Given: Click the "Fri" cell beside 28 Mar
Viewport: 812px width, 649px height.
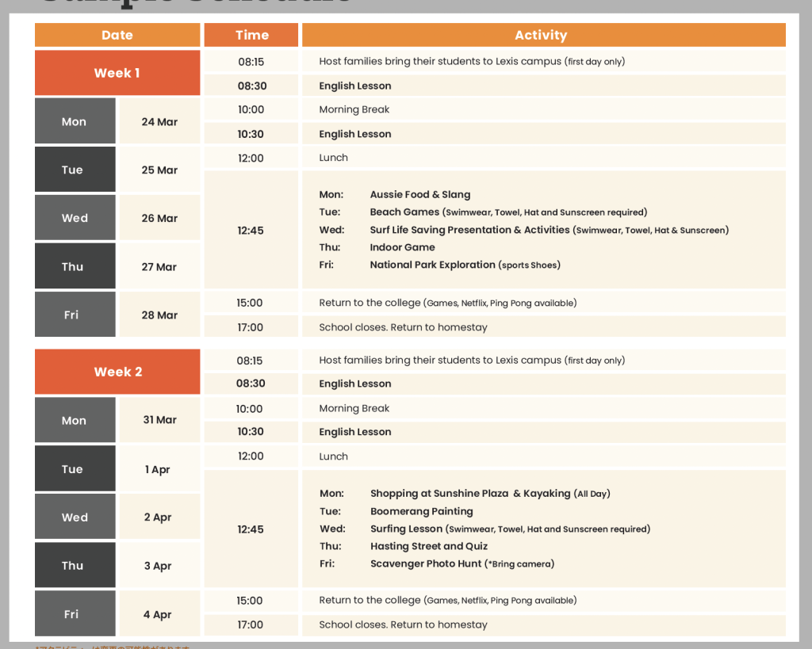Looking at the screenshot, I should tap(75, 314).
